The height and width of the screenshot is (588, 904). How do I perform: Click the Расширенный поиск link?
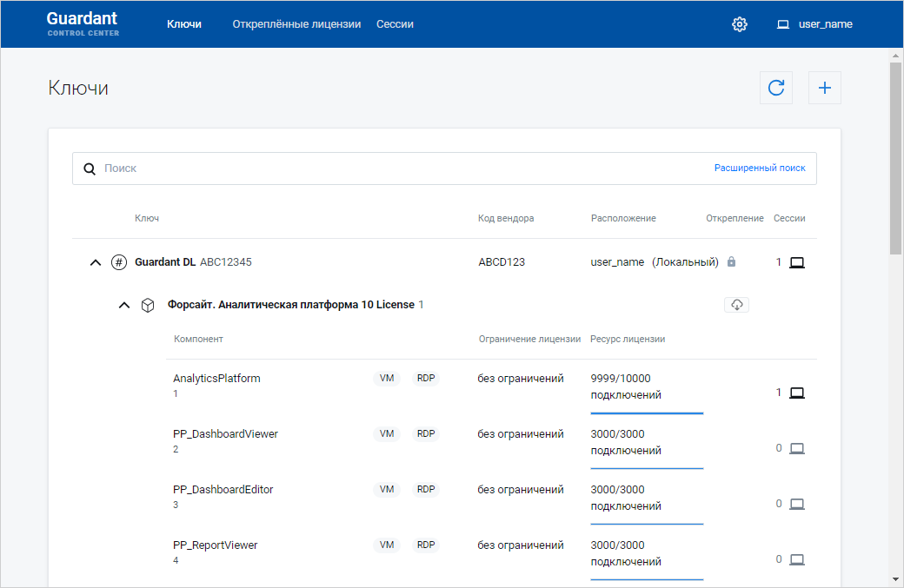(x=759, y=168)
